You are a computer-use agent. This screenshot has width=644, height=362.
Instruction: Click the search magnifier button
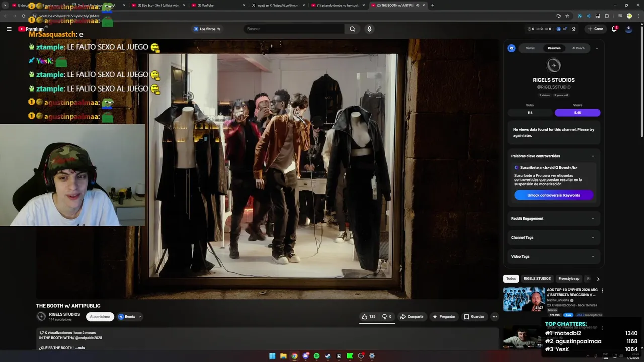pos(352,29)
